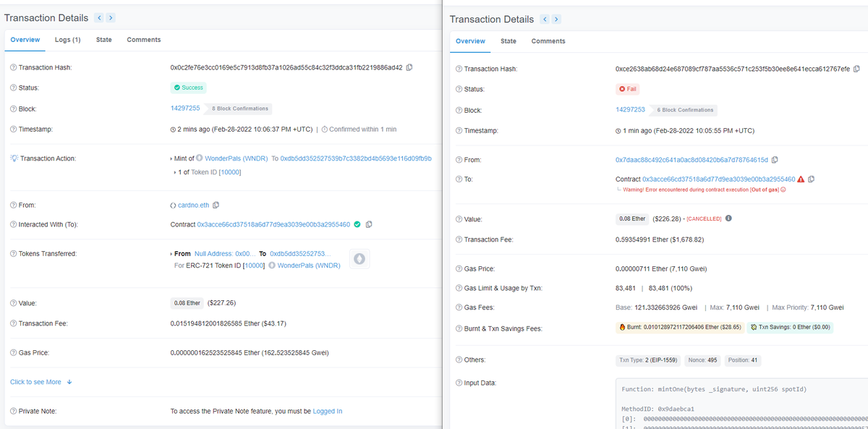Click NFT token thumbnail in Tokens Transferred
868x429 pixels.
pyautogui.click(x=359, y=259)
